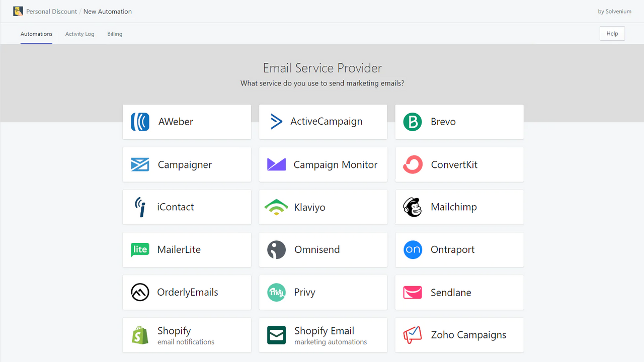Viewport: 644px width, 362px height.
Task: Select the ConvertKit provider tile
Action: [459, 164]
